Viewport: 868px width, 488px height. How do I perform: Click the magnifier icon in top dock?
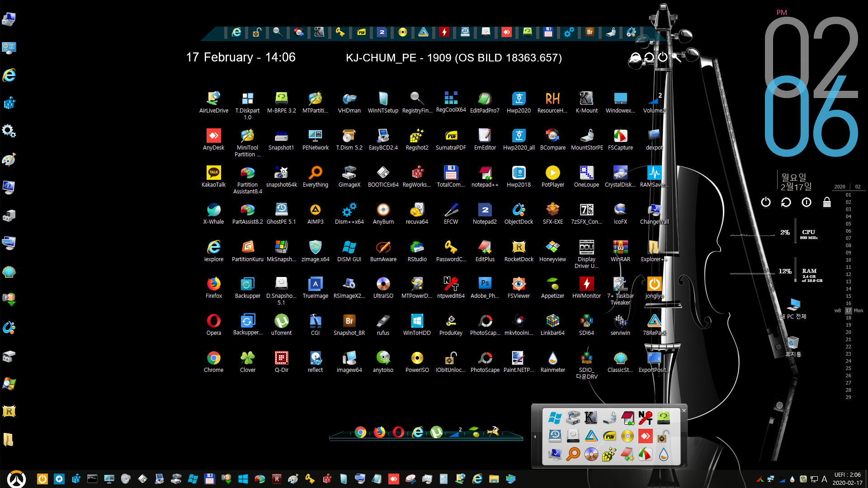[278, 32]
